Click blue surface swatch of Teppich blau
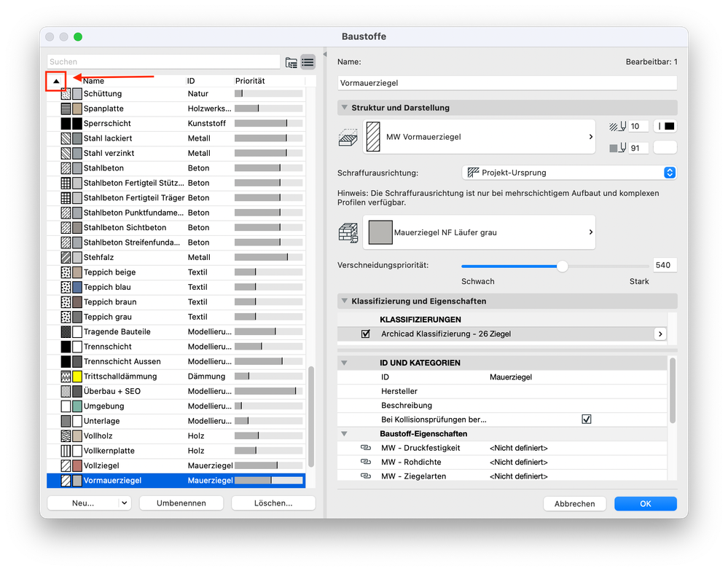 tap(77, 287)
